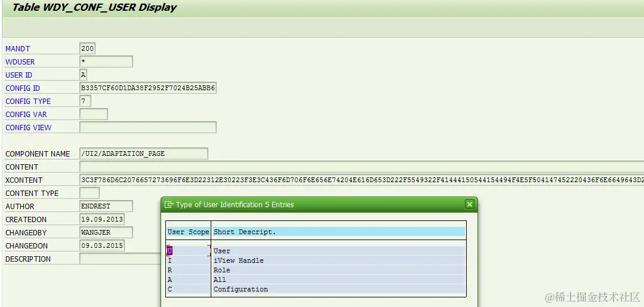Click CREATEDON date 19.09.2013
644x307 pixels.
(x=102, y=219)
